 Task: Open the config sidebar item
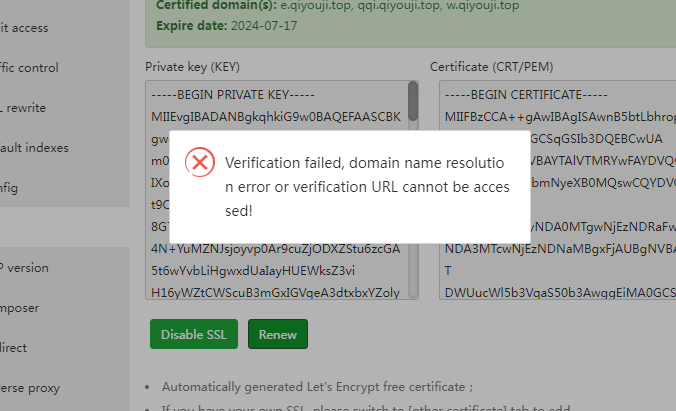9,188
